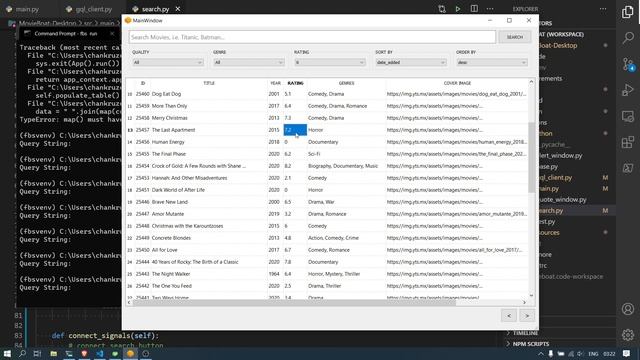Open the Source Control icon
Screen dimensions: 640x360
[628, 64]
